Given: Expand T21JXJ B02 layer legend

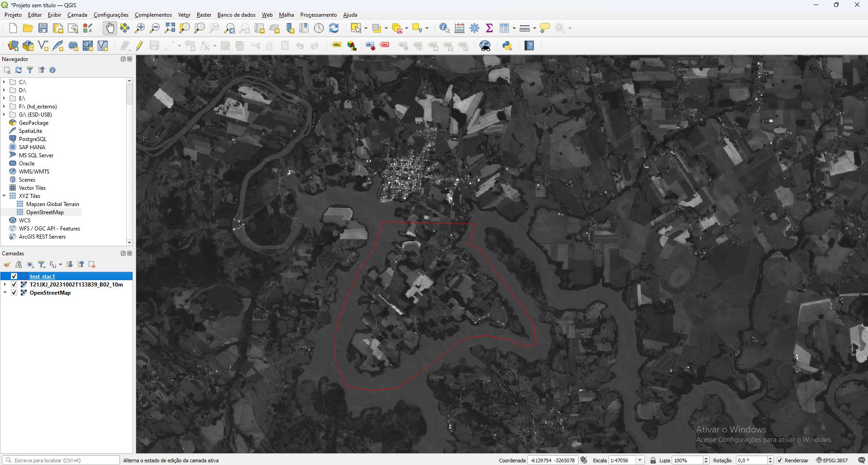Looking at the screenshot, I should (x=5, y=284).
